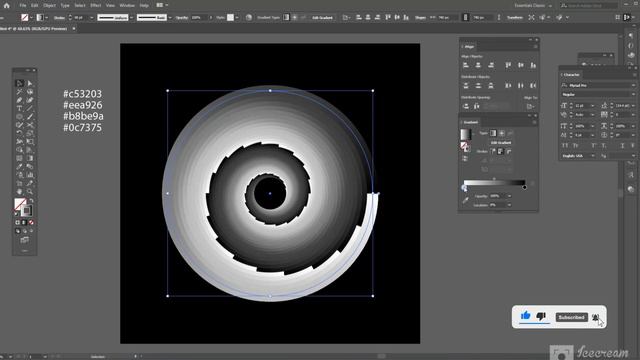This screenshot has height=360, width=640.
Task: Open the font family dropdown in Character panel
Action: (633, 85)
